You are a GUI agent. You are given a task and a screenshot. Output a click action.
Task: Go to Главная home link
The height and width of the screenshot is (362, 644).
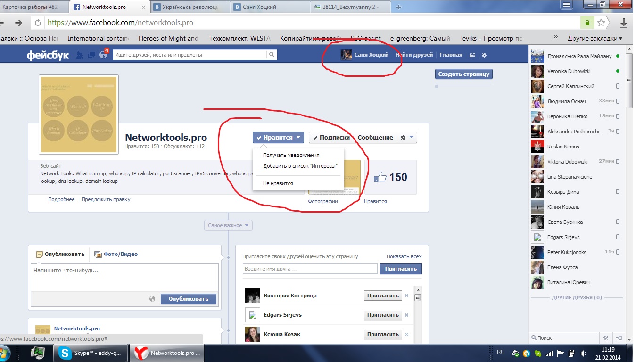pyautogui.click(x=451, y=55)
